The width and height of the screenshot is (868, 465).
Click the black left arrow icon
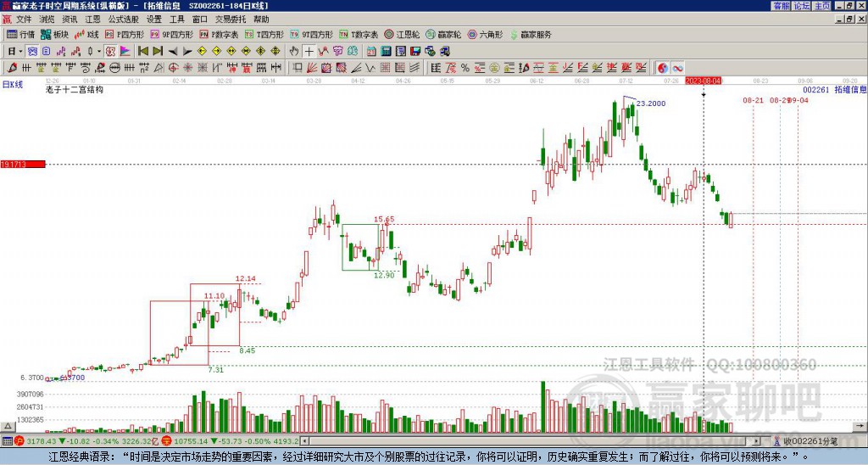[x=173, y=52]
